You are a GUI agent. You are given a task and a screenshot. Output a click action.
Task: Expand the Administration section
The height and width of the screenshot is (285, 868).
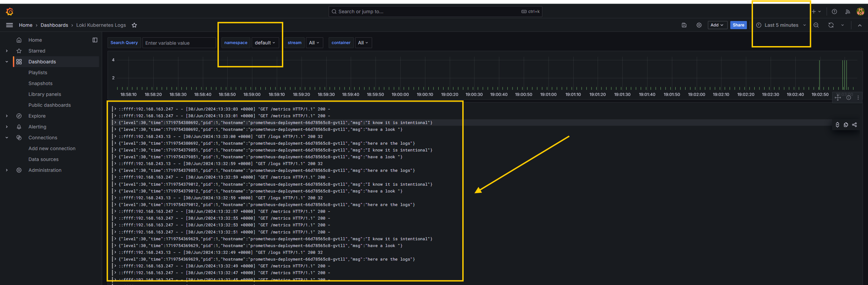7,170
